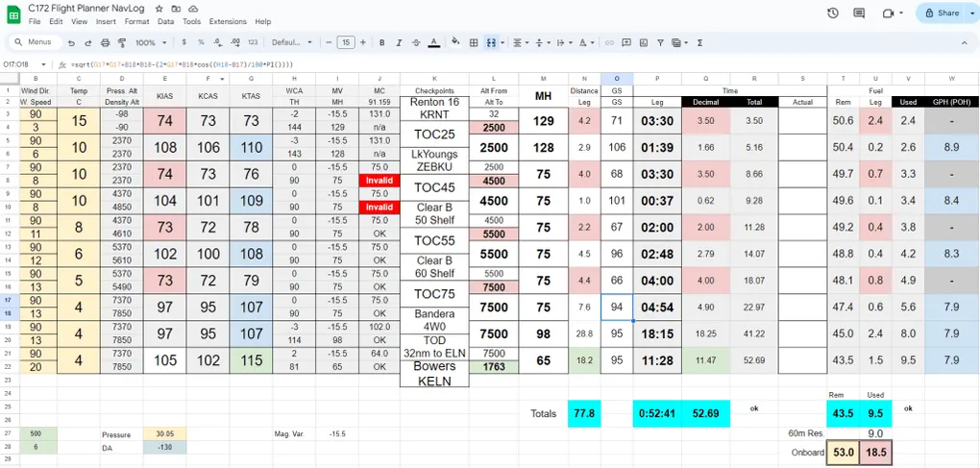Click the Borders icon
The image size is (980, 468).
[x=474, y=42]
